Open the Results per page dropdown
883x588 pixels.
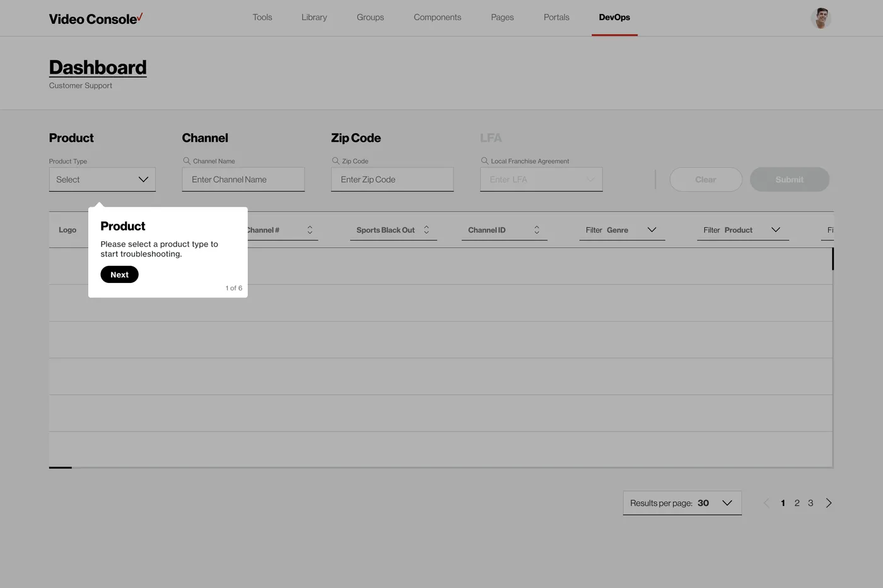[682, 503]
